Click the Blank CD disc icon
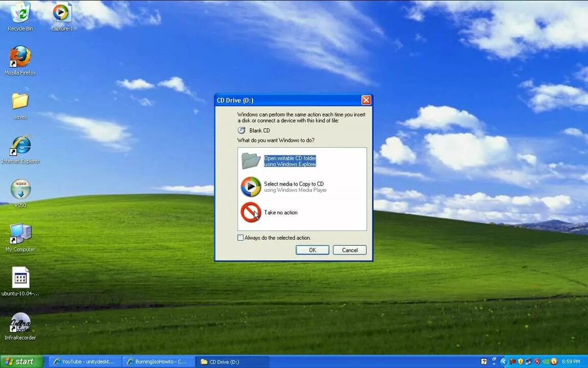Screen dimensions: 588x368 [241, 130]
